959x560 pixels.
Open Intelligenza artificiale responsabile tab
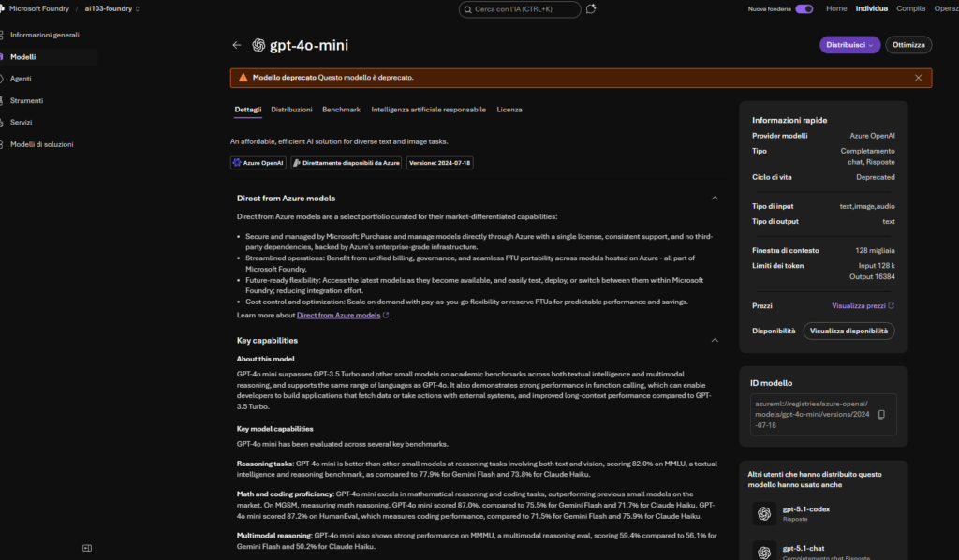pyautogui.click(x=428, y=110)
